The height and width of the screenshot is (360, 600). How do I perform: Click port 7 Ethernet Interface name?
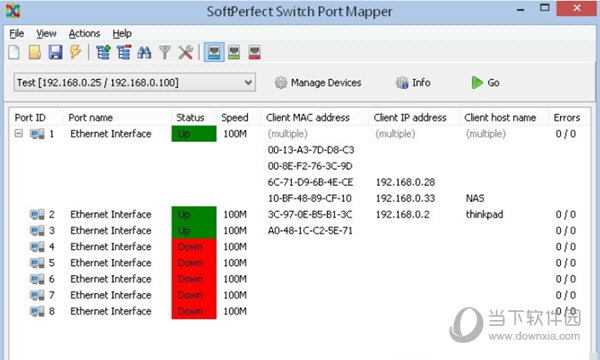[x=111, y=295]
